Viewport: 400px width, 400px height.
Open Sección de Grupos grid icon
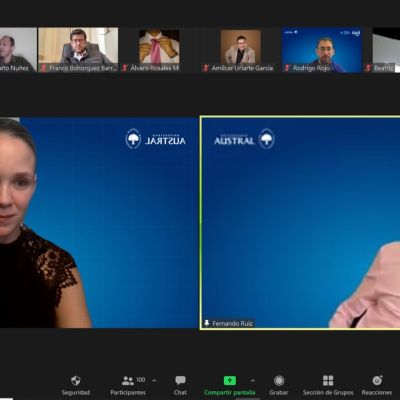(x=328, y=380)
